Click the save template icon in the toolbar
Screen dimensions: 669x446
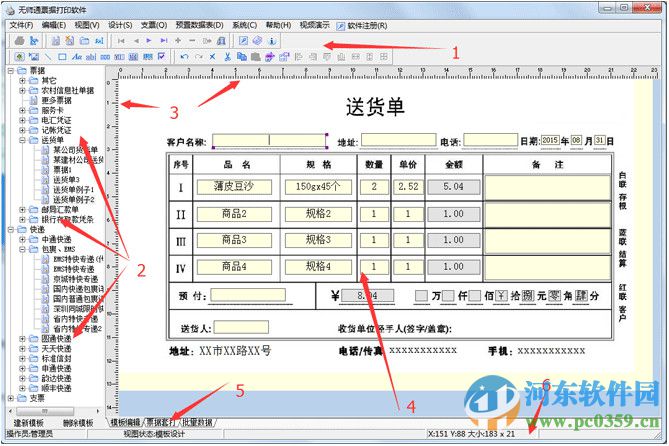coord(55,41)
